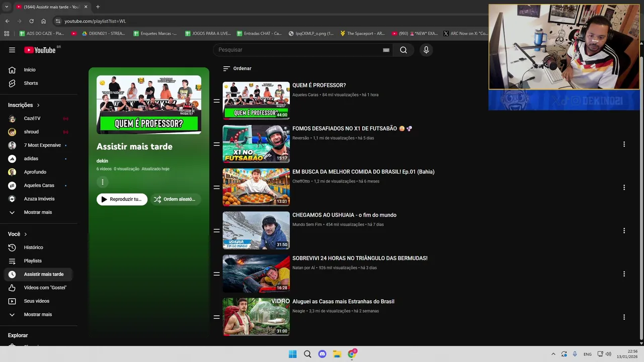Open File Explorer from taskbar
The width and height of the screenshot is (644, 362).
coord(337,354)
